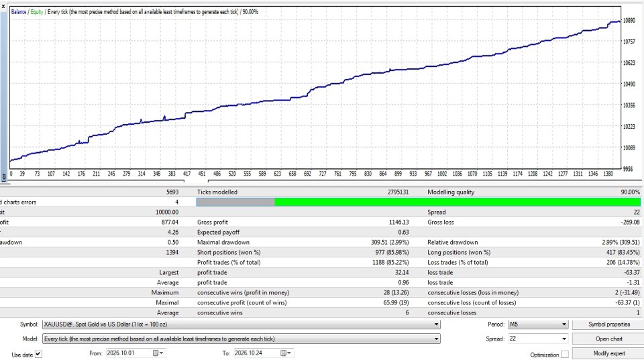Click average loss trade value -1.31
Screen dimensions: 644x362
pos(633,282)
